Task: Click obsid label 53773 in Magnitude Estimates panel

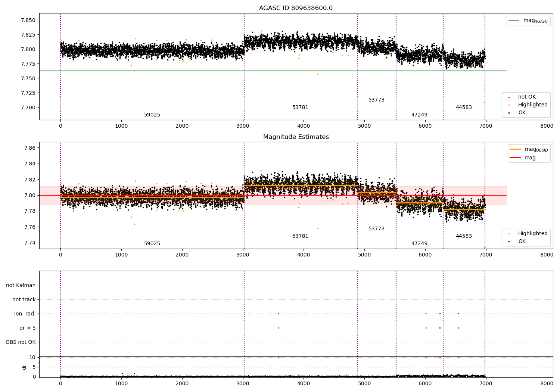Action: coord(376,229)
